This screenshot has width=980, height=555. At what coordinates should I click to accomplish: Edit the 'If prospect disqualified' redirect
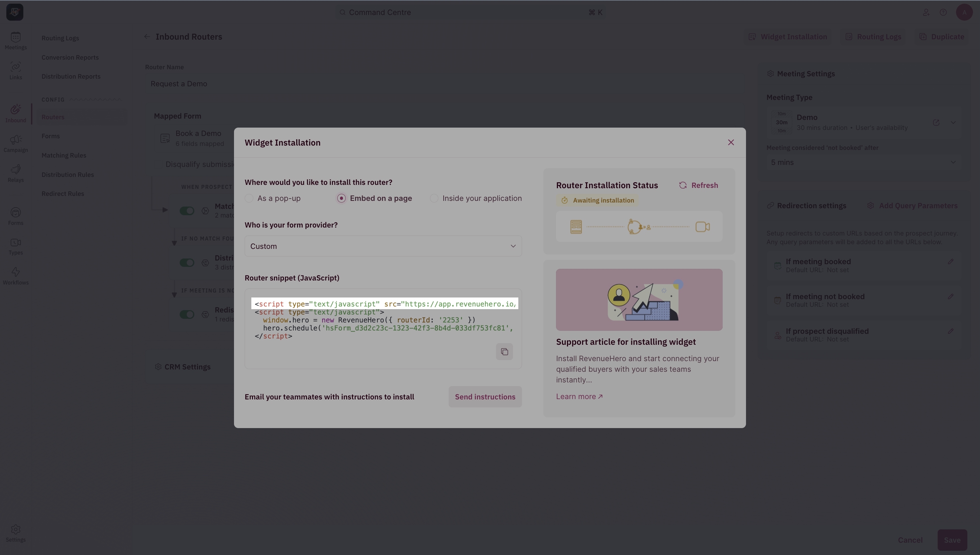tap(951, 331)
